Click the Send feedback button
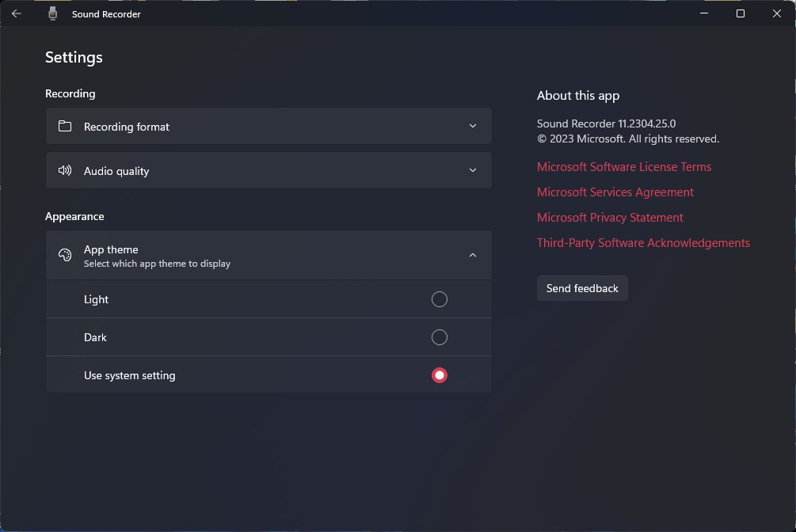 [582, 288]
